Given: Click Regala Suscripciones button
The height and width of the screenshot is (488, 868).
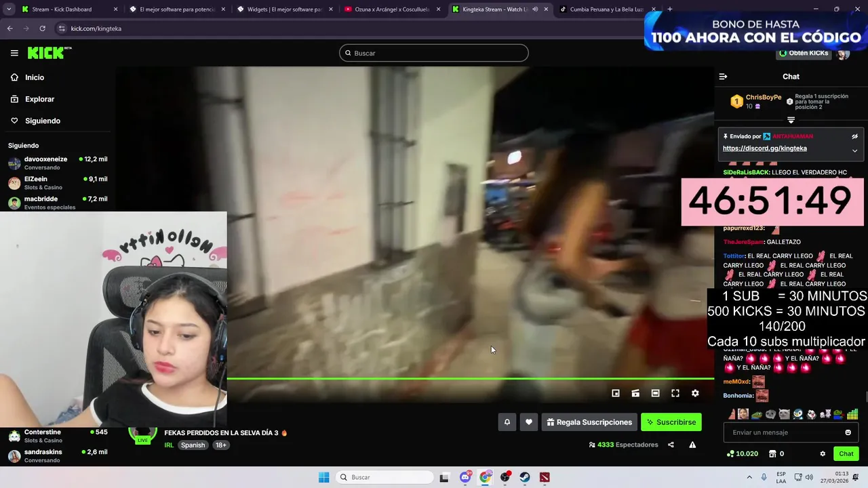Looking at the screenshot, I should pyautogui.click(x=589, y=422).
